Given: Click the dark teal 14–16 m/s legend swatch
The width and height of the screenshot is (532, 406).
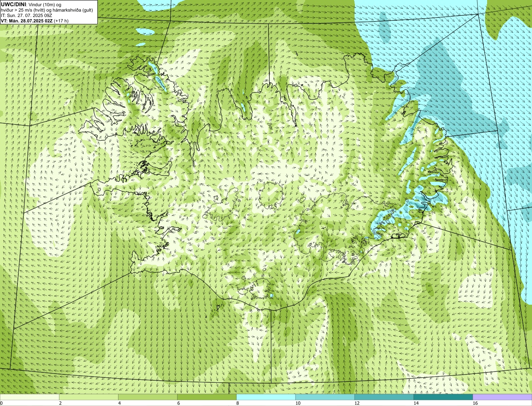Looking at the screenshot, I should tap(443, 397).
